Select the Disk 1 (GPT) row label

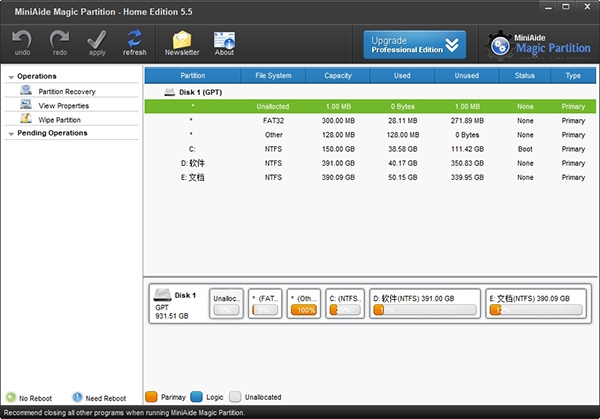coord(201,92)
